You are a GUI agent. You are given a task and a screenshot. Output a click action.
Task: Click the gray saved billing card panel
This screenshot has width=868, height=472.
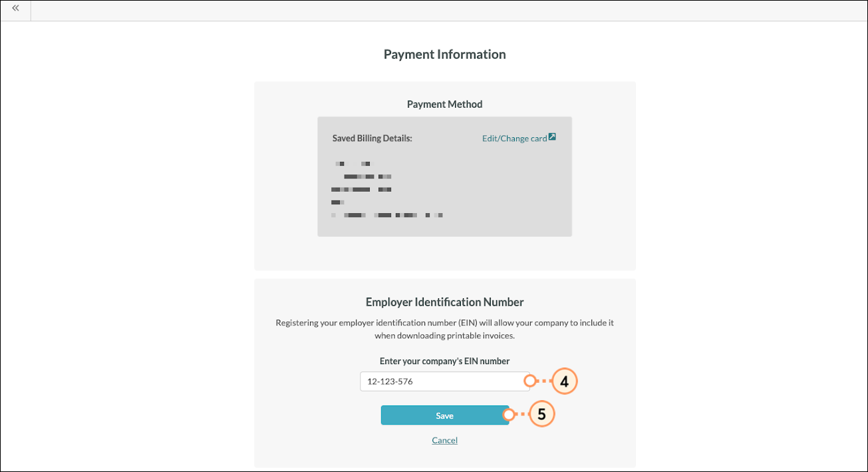point(444,176)
